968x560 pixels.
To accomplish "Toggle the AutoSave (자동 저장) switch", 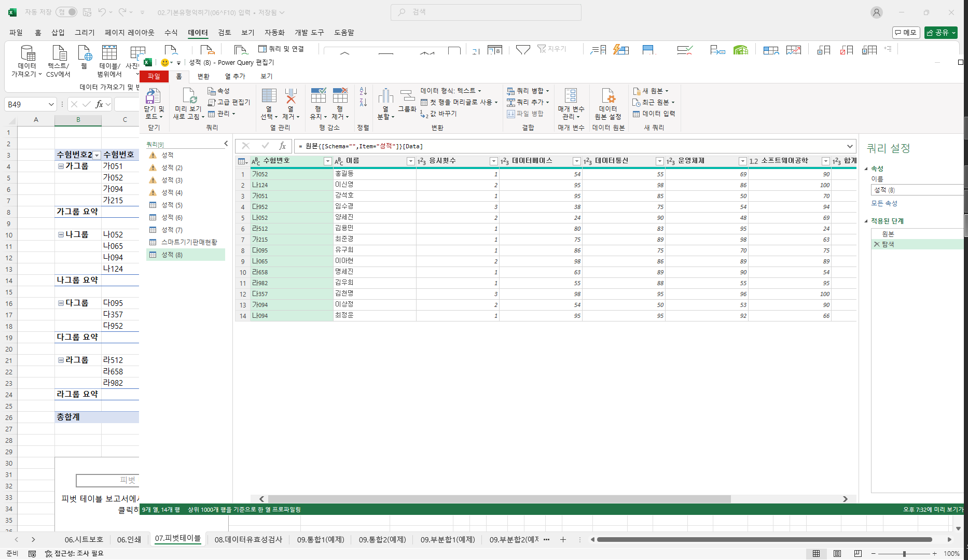I will 66,12.
